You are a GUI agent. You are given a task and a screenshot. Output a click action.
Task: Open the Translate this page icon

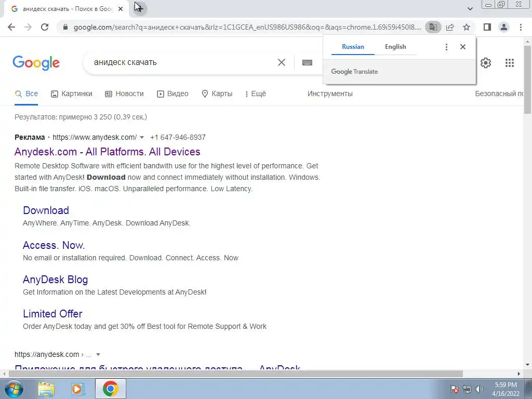433,27
